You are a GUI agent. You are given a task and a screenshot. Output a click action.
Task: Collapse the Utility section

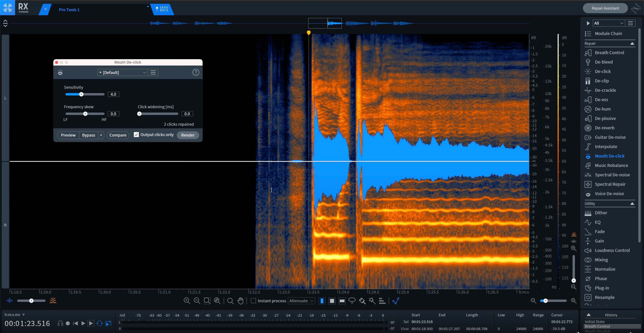pyautogui.click(x=632, y=204)
